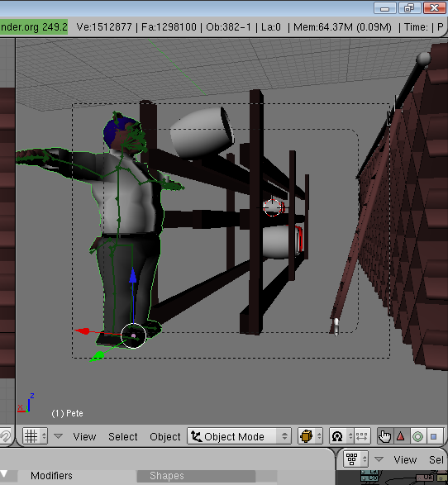This screenshot has width=448, height=485.
Task: Enable the scale manipulator square
Action: (x=434, y=436)
